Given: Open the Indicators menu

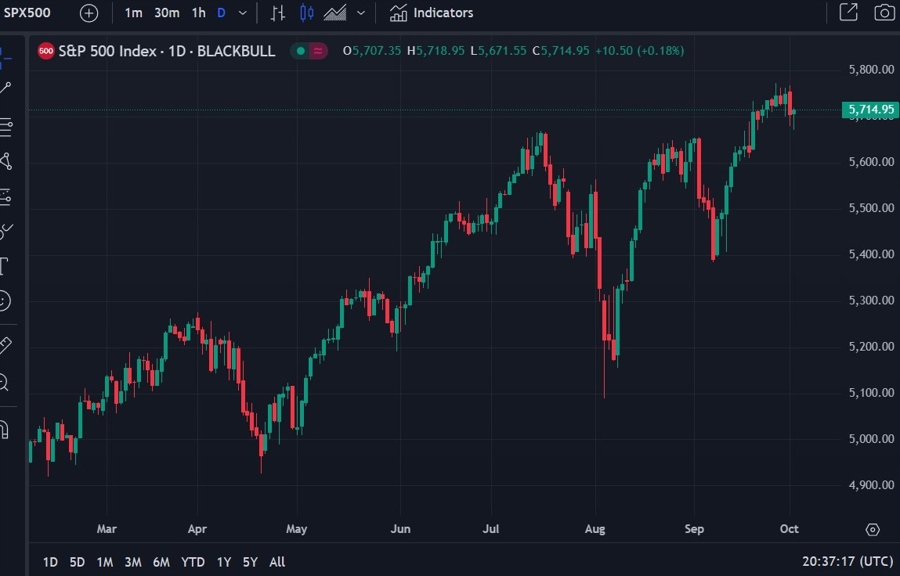Looking at the screenshot, I should tap(432, 13).
